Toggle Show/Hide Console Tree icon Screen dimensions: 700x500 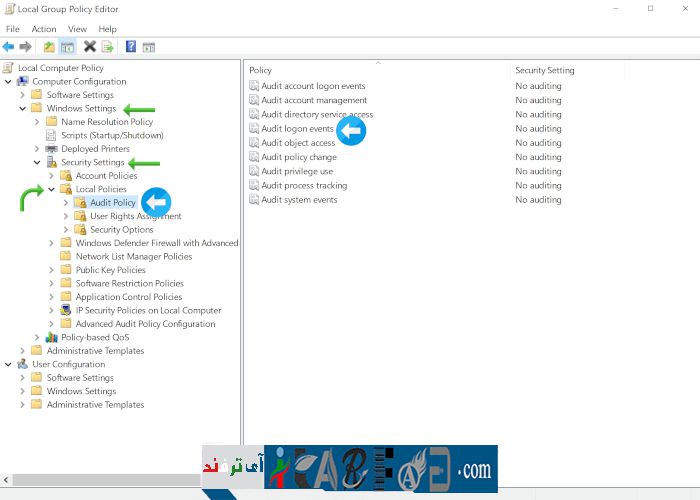pos(67,47)
